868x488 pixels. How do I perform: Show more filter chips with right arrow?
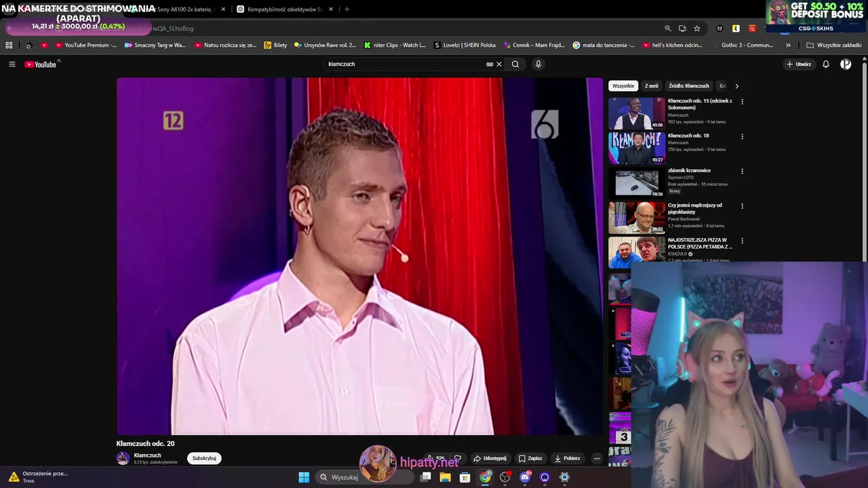736,86
